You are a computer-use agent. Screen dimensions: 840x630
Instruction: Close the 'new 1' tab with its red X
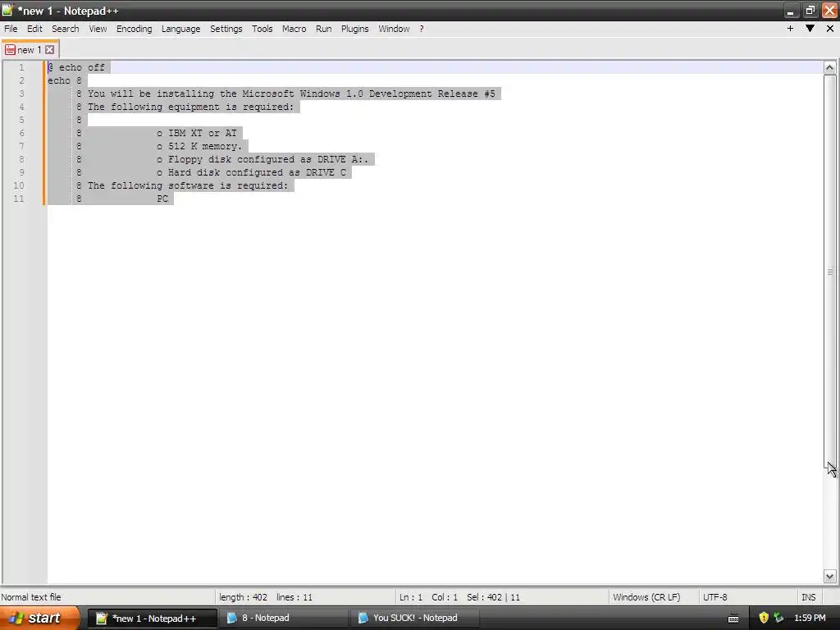pos(49,50)
